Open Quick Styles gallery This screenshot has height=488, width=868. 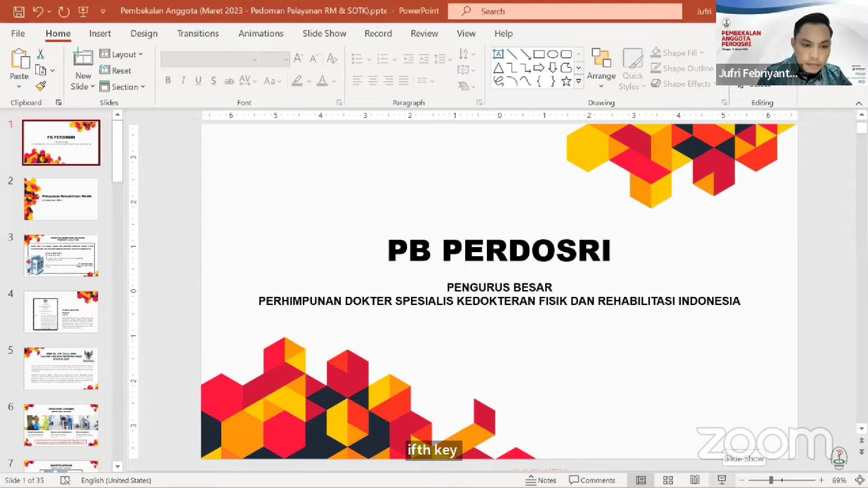pos(632,69)
